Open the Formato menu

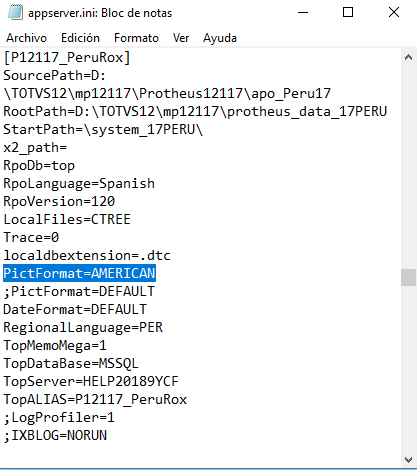click(136, 38)
